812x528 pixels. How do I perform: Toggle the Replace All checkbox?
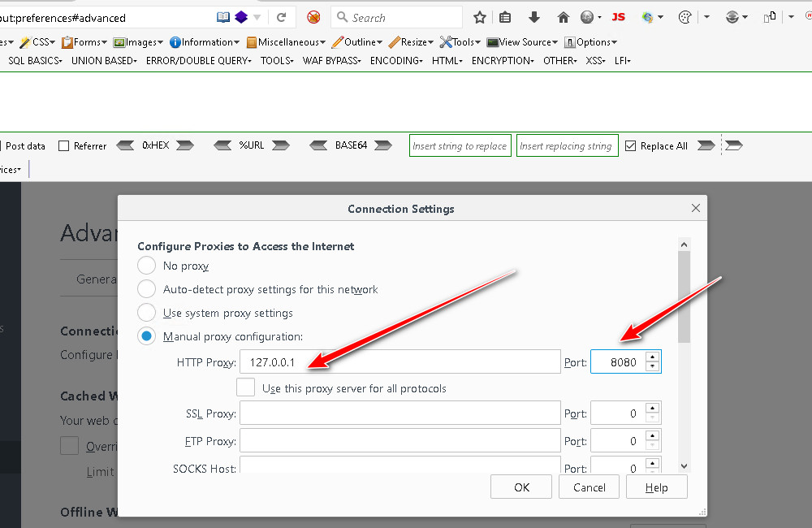point(631,146)
